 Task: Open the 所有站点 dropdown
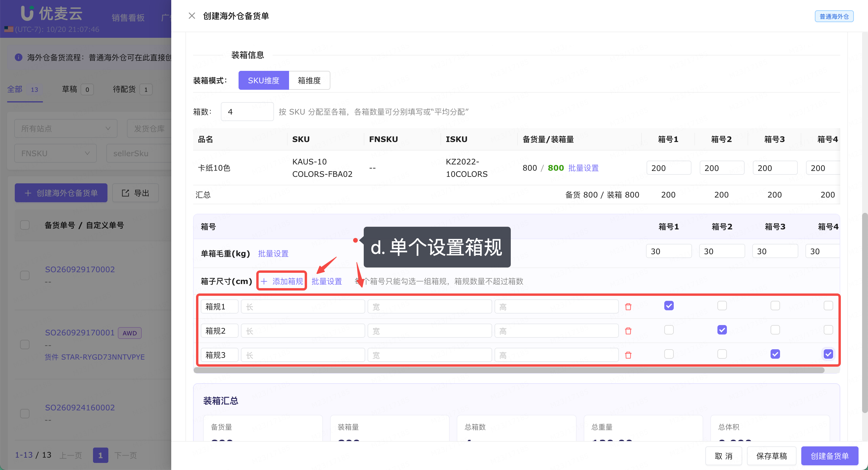click(66, 128)
